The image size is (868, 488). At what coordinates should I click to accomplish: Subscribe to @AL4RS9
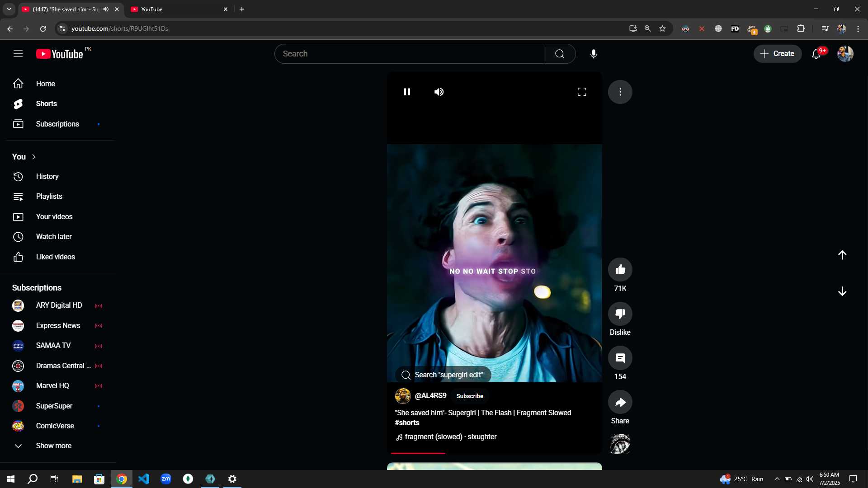pyautogui.click(x=470, y=396)
